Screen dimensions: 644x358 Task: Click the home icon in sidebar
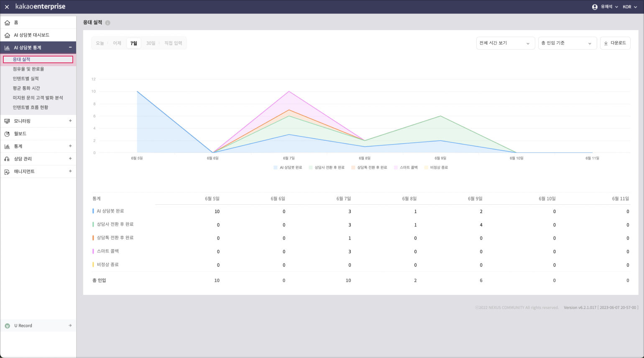click(x=7, y=23)
